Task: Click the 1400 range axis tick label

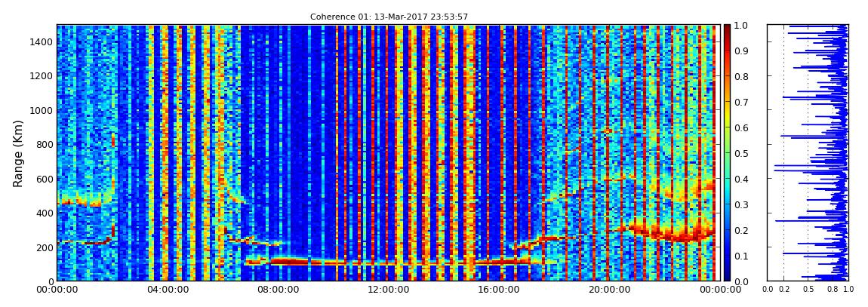Action: click(x=41, y=42)
